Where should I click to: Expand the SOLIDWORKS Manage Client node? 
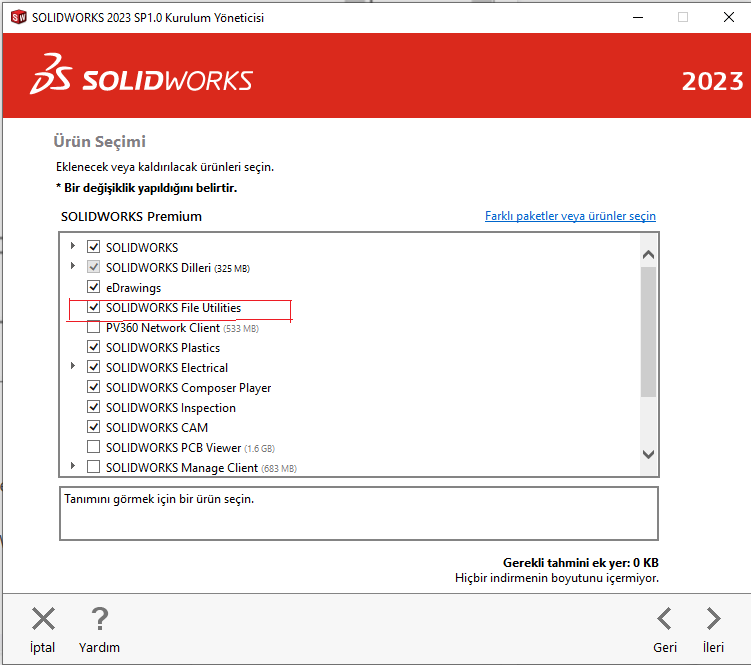(x=73, y=467)
